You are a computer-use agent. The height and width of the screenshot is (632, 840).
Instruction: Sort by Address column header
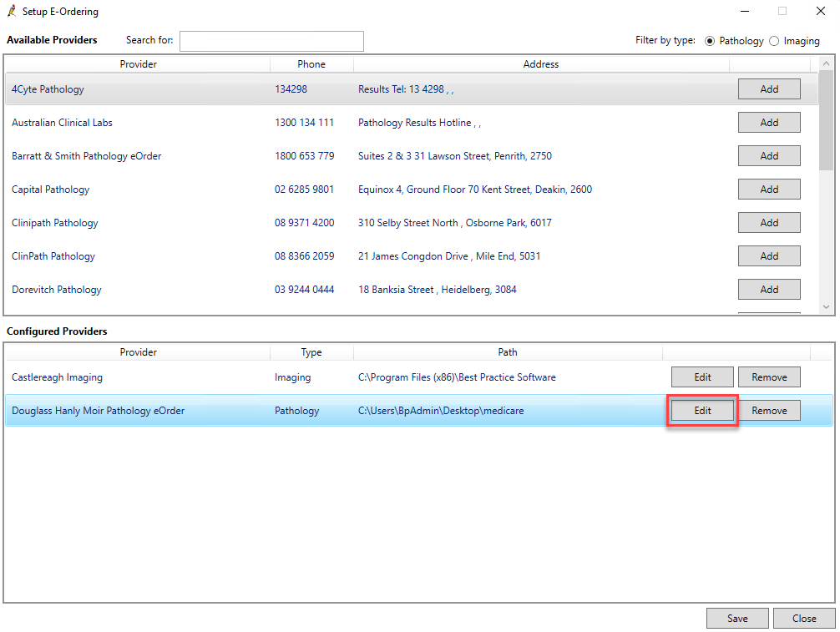tap(540, 64)
